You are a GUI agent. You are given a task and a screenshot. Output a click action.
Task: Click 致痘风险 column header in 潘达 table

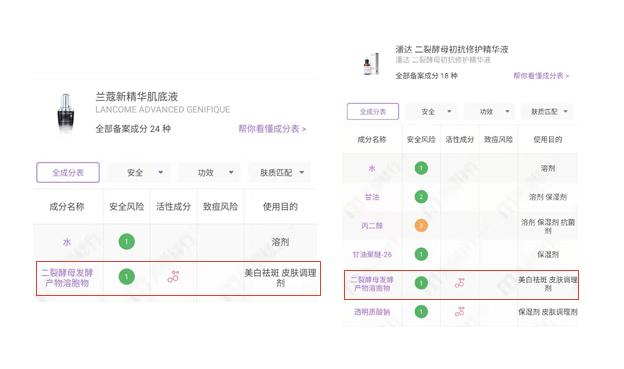(498, 140)
